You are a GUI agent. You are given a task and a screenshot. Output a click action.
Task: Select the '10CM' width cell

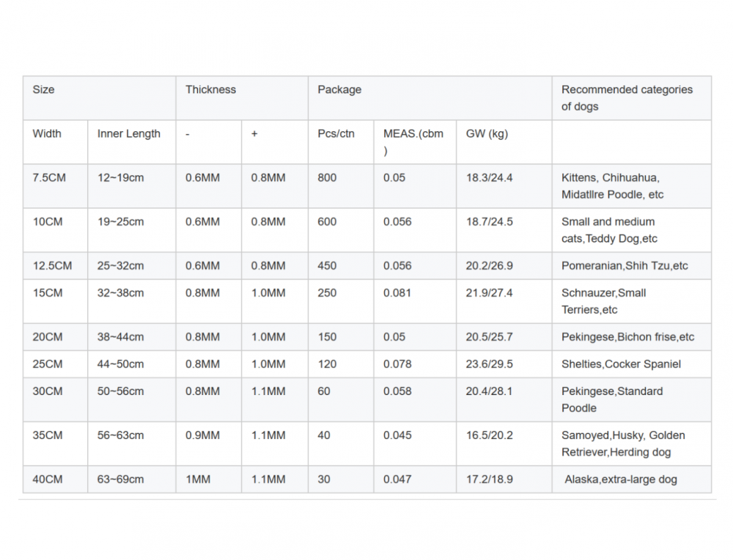click(x=55, y=230)
